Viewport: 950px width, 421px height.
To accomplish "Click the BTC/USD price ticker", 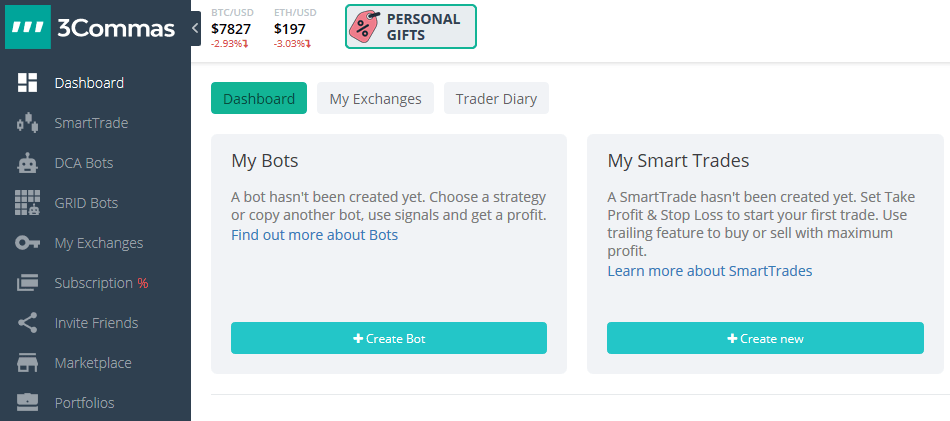I will click(x=233, y=28).
